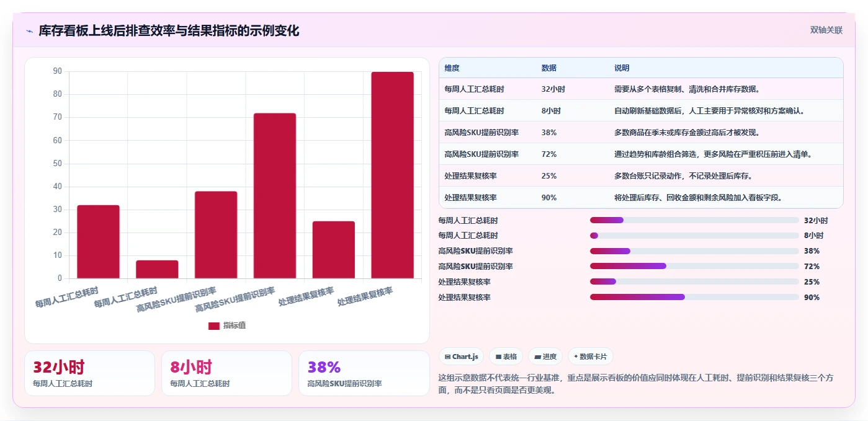Click the progress bar for 25%
This screenshot has width=868, height=421.
pos(694,281)
